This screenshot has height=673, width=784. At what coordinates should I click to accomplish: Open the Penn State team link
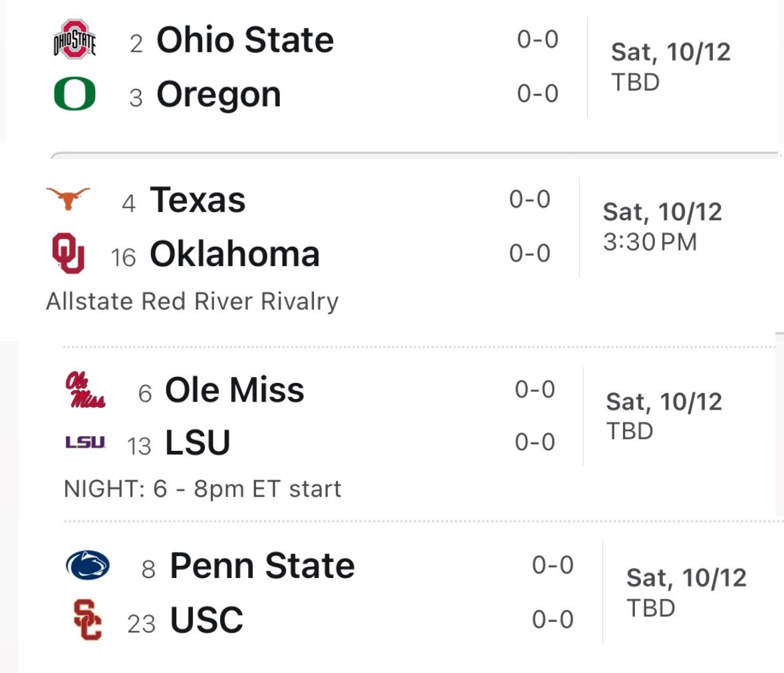[262, 566]
